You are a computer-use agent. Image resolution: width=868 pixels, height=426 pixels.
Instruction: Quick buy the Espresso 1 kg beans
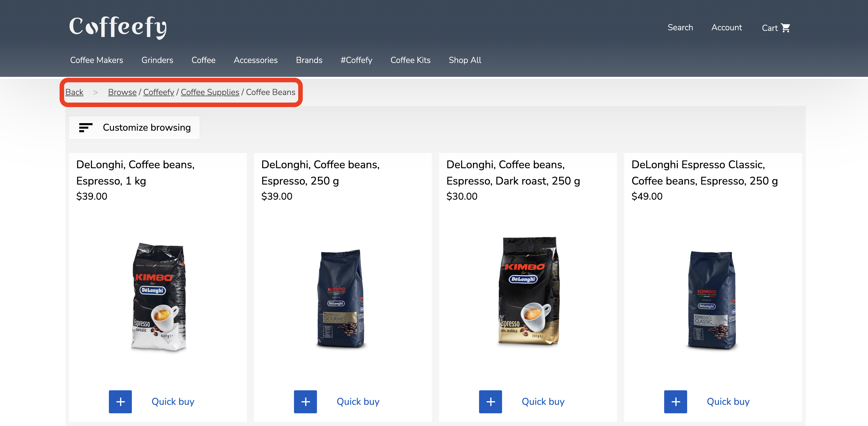click(172, 402)
